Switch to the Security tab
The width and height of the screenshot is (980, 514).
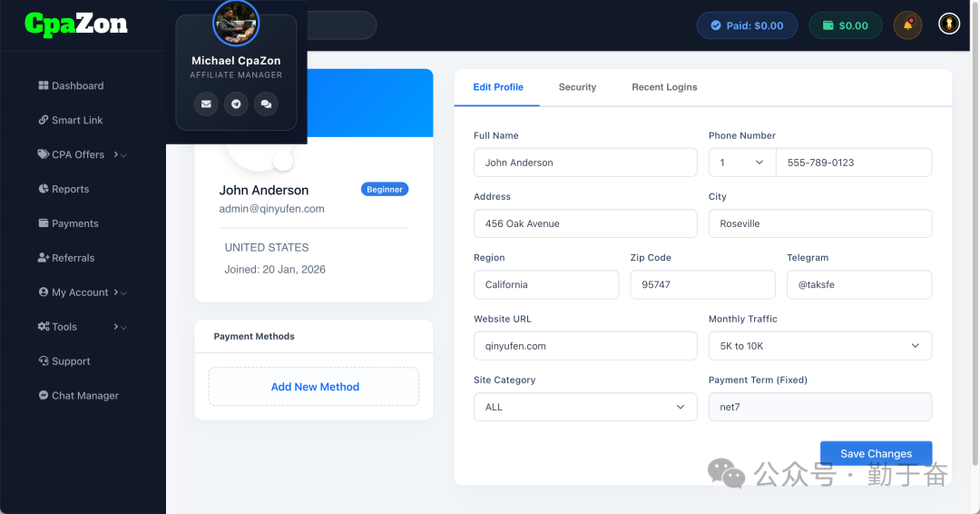577,87
